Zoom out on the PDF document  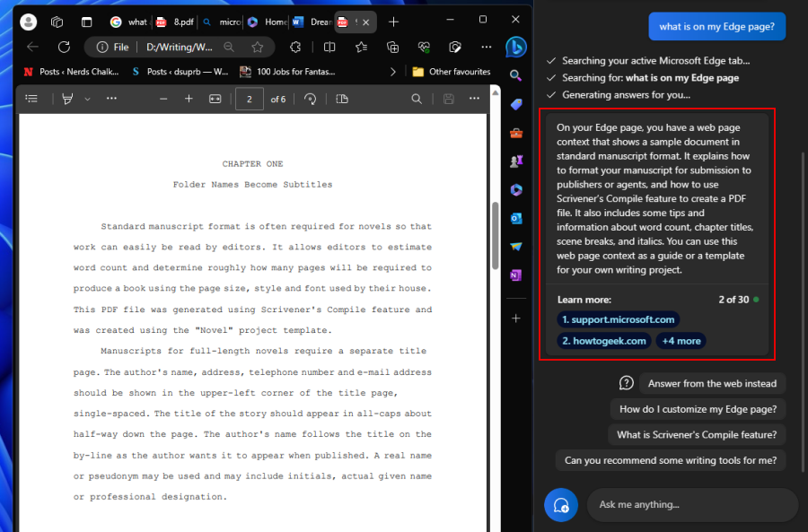click(x=163, y=99)
